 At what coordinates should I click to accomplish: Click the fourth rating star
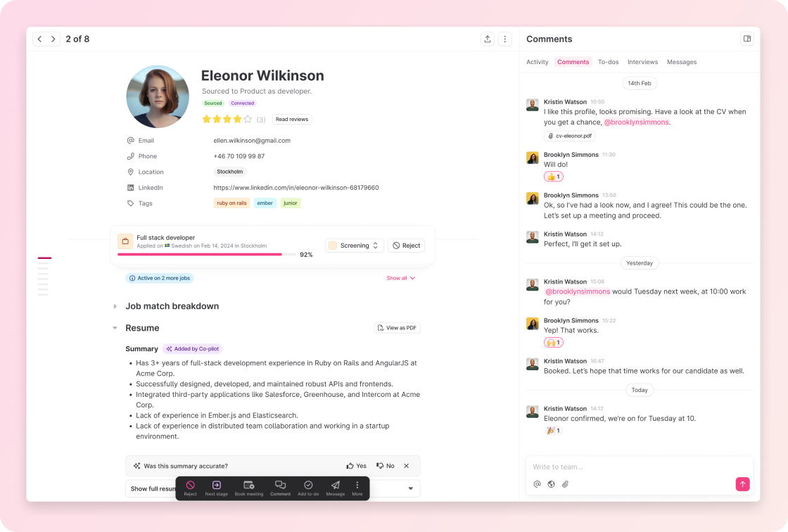[237, 120]
